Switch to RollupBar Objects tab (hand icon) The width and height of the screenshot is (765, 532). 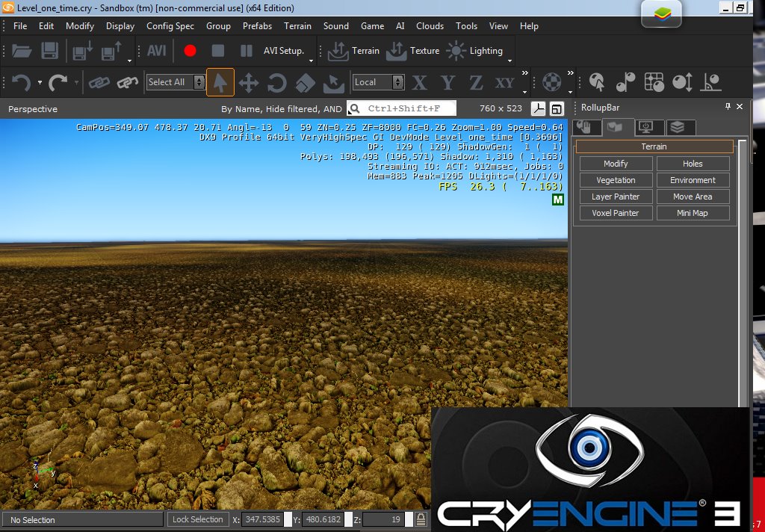[586, 127]
